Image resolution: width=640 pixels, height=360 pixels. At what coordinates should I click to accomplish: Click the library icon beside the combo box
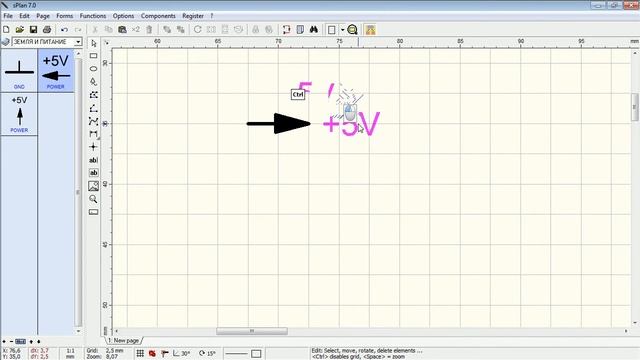pyautogui.click(x=6, y=42)
